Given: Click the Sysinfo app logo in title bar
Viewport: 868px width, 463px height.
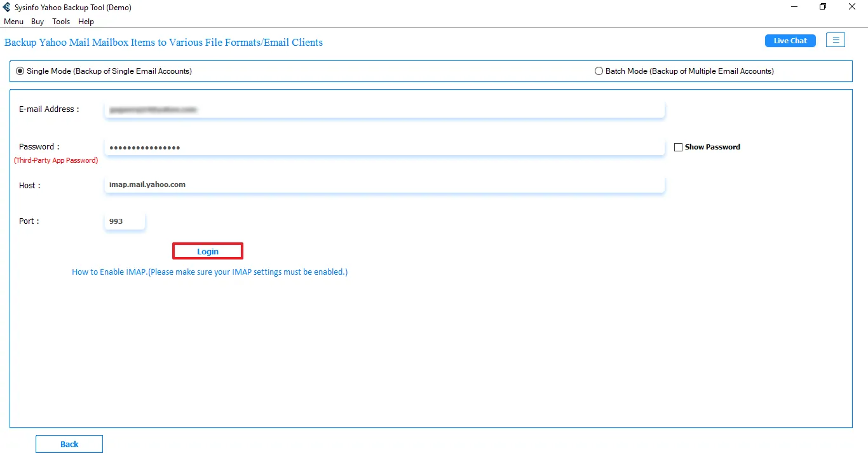Looking at the screenshot, I should [x=7, y=7].
